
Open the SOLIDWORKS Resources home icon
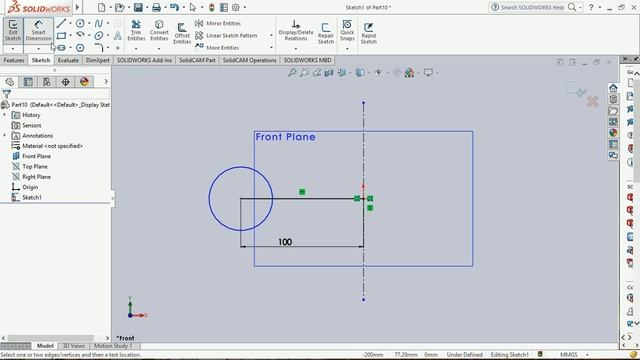click(x=613, y=88)
